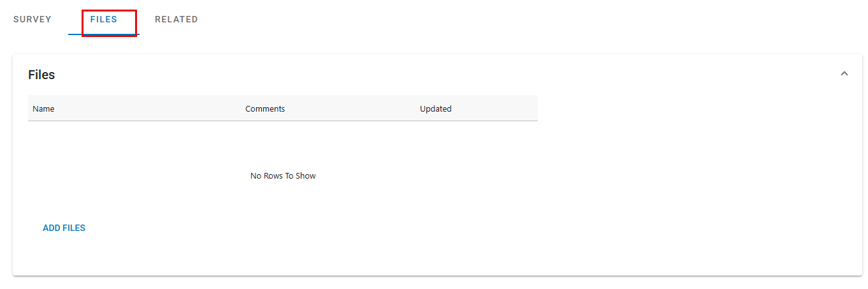The height and width of the screenshot is (289, 868).
Task: Click the gray header space right of Updated
Action: pyautogui.click(x=495, y=108)
